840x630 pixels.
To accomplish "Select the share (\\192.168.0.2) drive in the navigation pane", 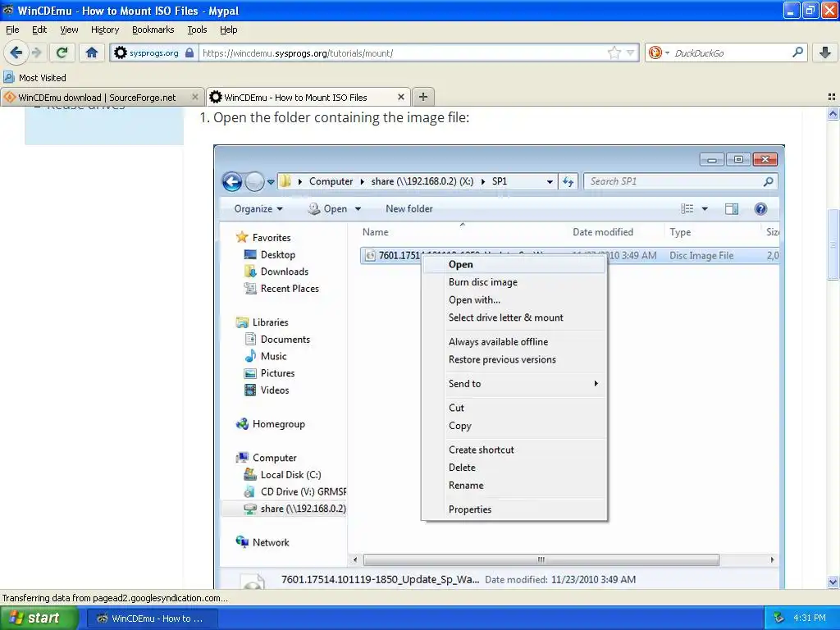I will (x=294, y=509).
